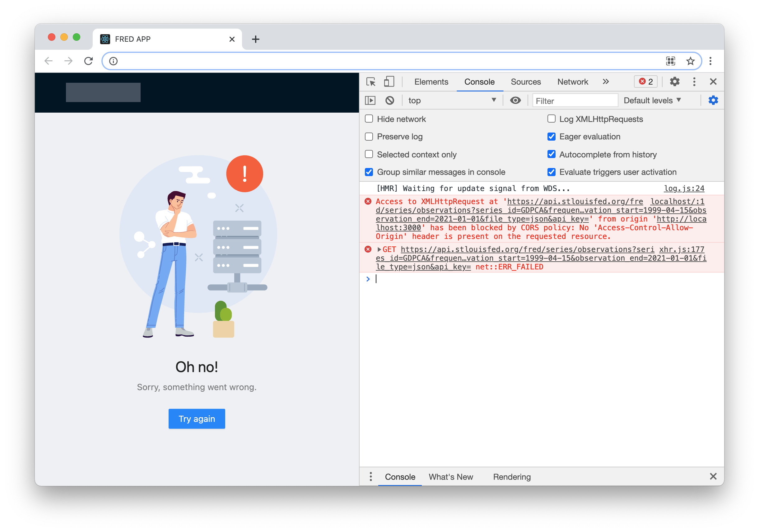Click the gray logo placeholder in header
The width and height of the screenshot is (759, 532).
click(x=103, y=92)
